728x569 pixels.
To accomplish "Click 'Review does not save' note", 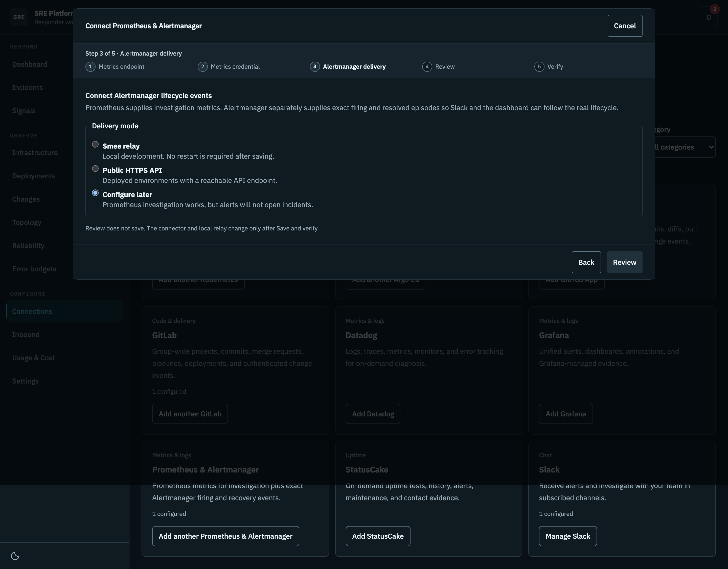I will click(x=202, y=228).
